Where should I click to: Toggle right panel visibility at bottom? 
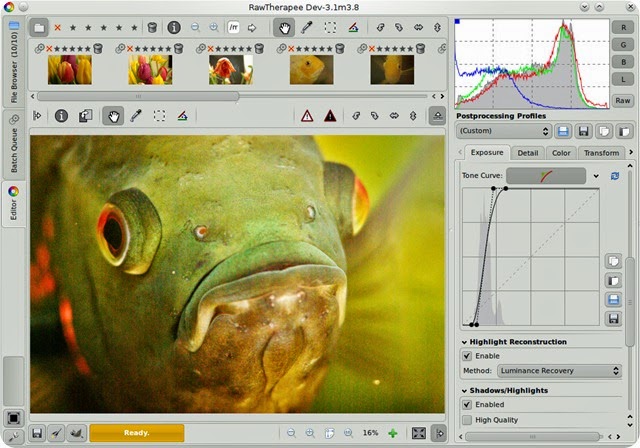pyautogui.click(x=439, y=433)
